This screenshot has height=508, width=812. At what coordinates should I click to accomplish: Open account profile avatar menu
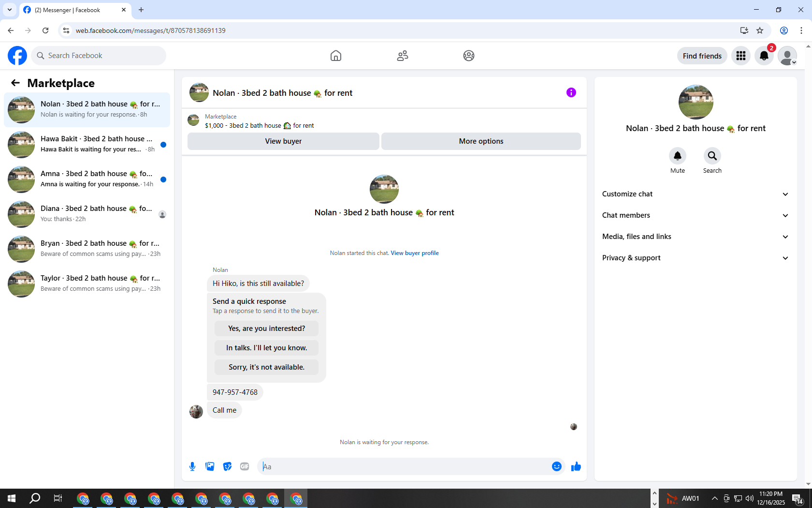[787, 56]
